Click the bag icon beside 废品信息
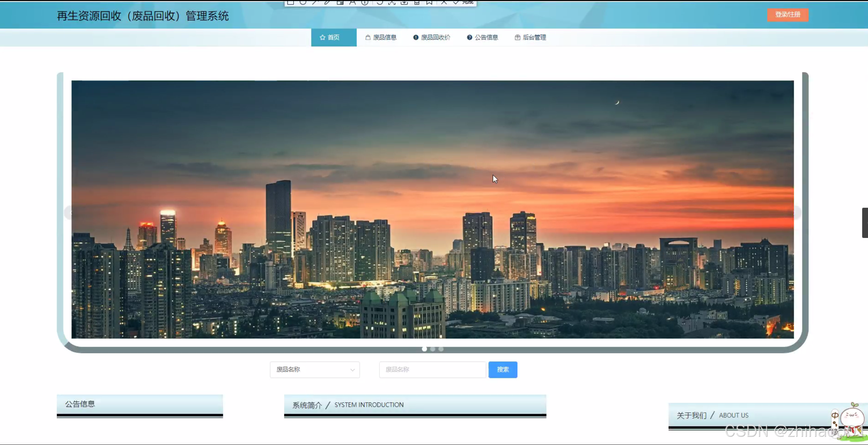This screenshot has width=868, height=445. [x=368, y=37]
